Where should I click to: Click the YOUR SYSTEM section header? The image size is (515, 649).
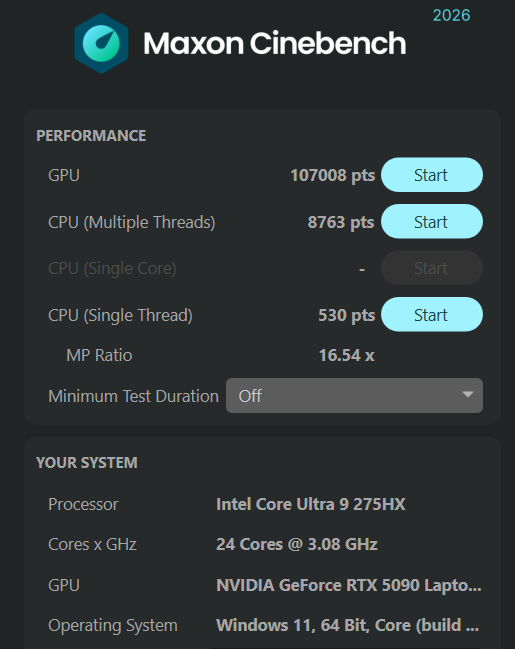[87, 462]
